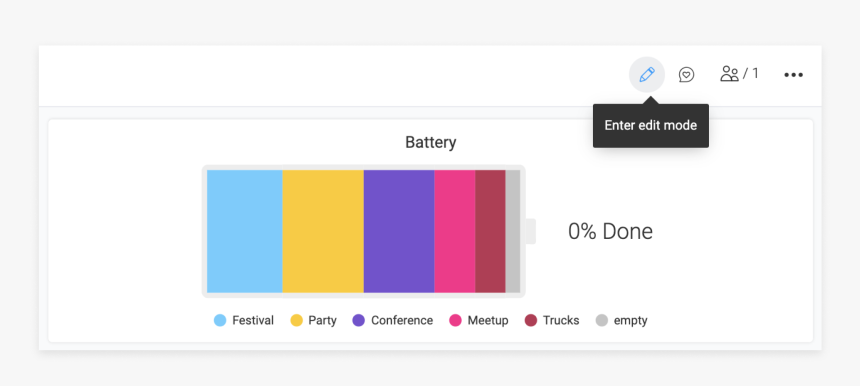The image size is (860, 386).
Task: Click the dark red Trucks legend dot
Action: (x=530, y=320)
